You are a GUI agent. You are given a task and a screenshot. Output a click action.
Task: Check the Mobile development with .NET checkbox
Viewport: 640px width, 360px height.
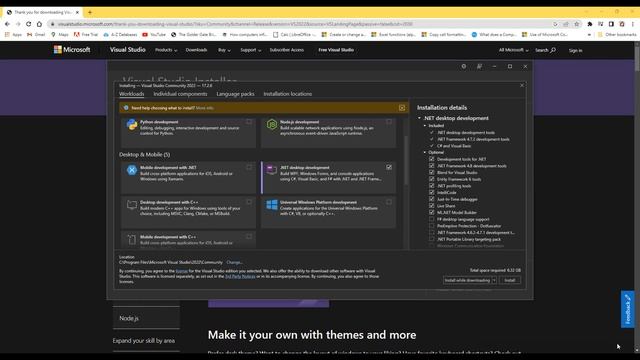click(x=249, y=167)
